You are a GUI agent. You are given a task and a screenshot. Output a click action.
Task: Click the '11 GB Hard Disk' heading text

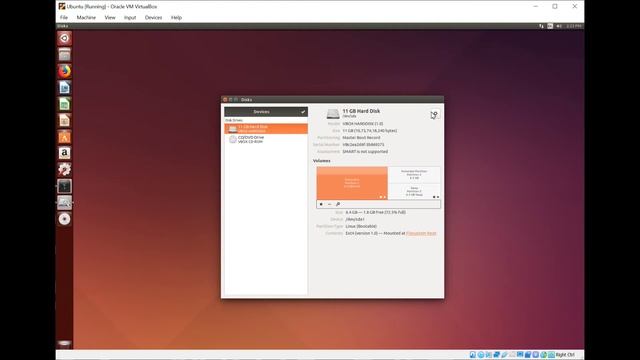coord(361,111)
